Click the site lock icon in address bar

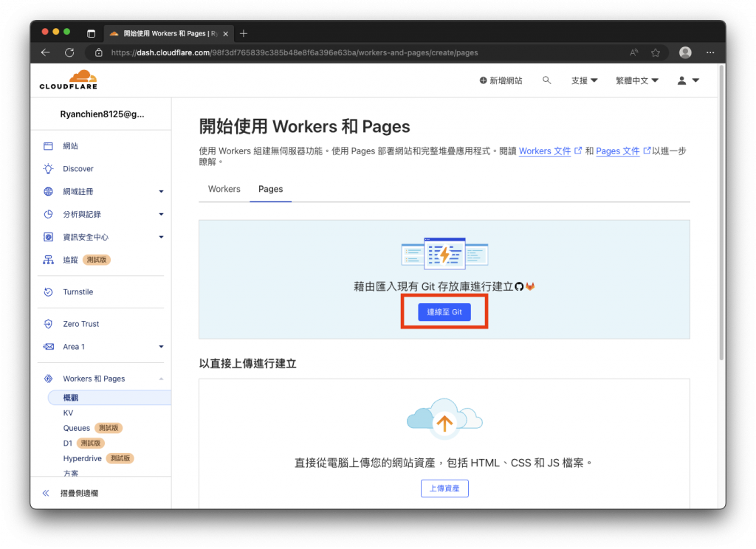tap(99, 52)
